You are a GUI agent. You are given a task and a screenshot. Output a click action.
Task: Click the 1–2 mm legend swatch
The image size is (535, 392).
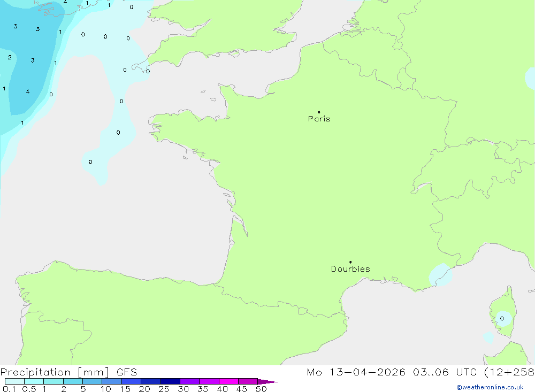tap(53, 381)
